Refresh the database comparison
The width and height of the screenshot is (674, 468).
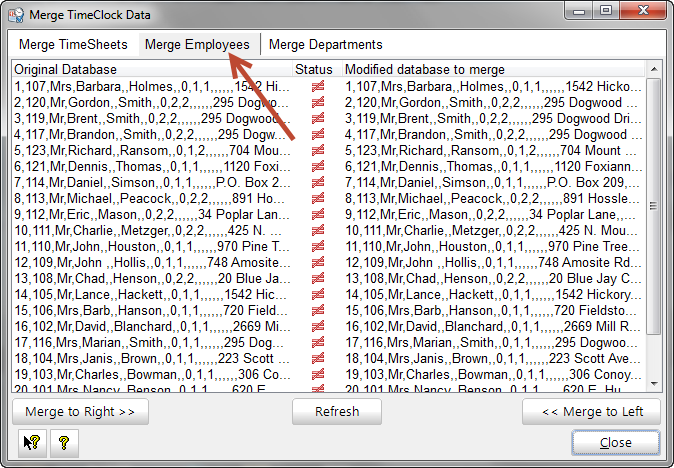coord(337,411)
